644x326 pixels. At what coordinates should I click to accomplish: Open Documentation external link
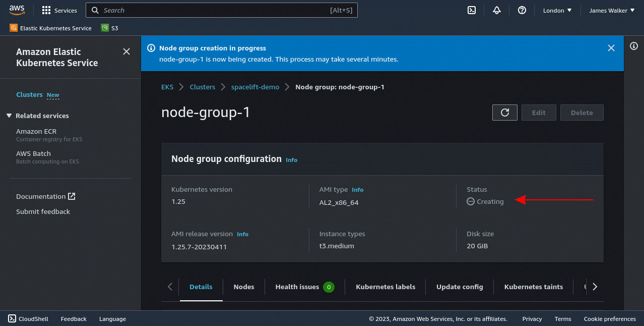pos(46,196)
